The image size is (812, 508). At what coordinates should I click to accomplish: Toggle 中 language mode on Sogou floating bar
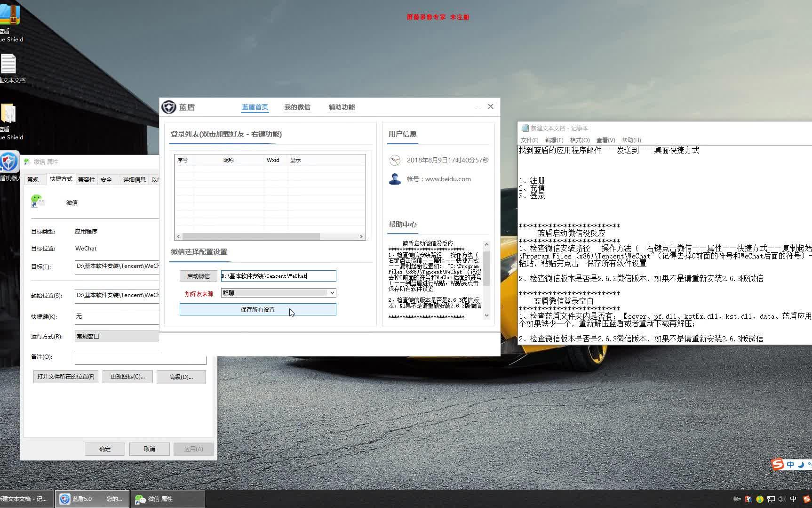coord(790,465)
